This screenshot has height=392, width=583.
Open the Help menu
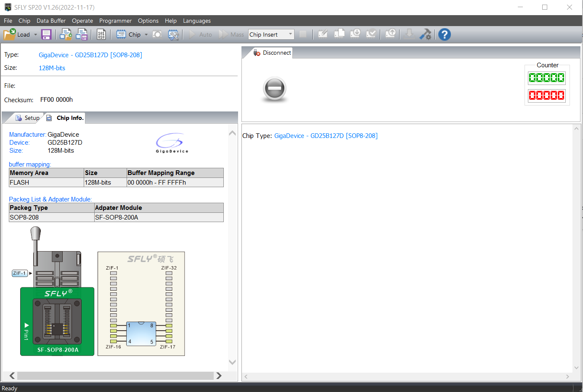[171, 21]
